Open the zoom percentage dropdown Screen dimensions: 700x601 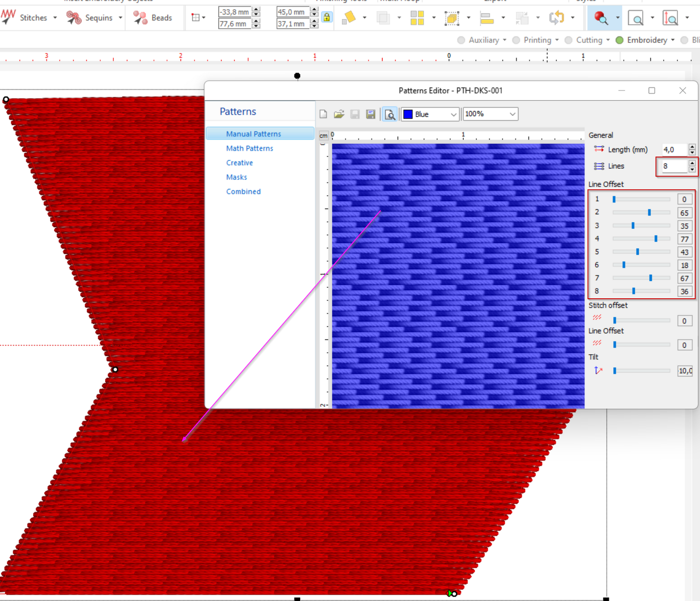[512, 114]
